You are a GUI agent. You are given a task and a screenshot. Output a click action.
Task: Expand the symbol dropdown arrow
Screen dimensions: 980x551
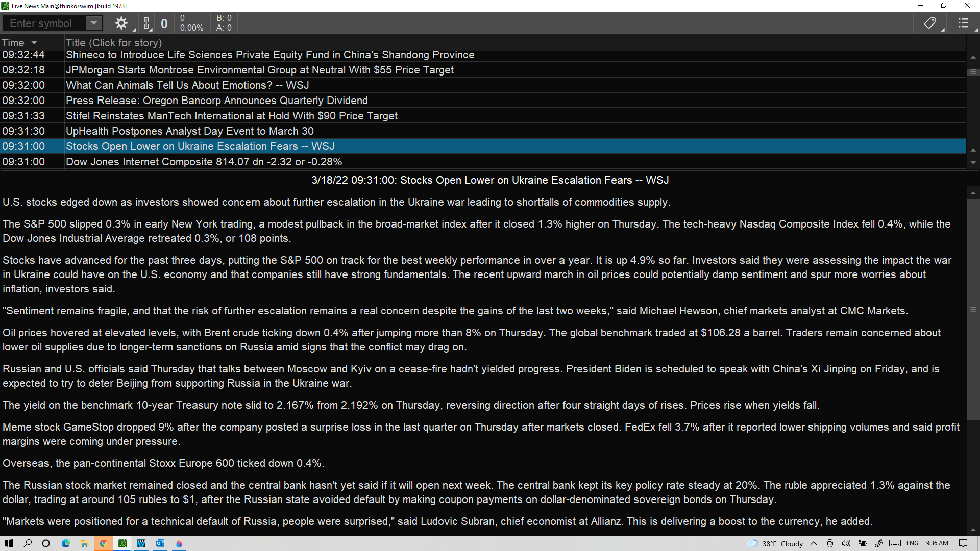pos(93,23)
